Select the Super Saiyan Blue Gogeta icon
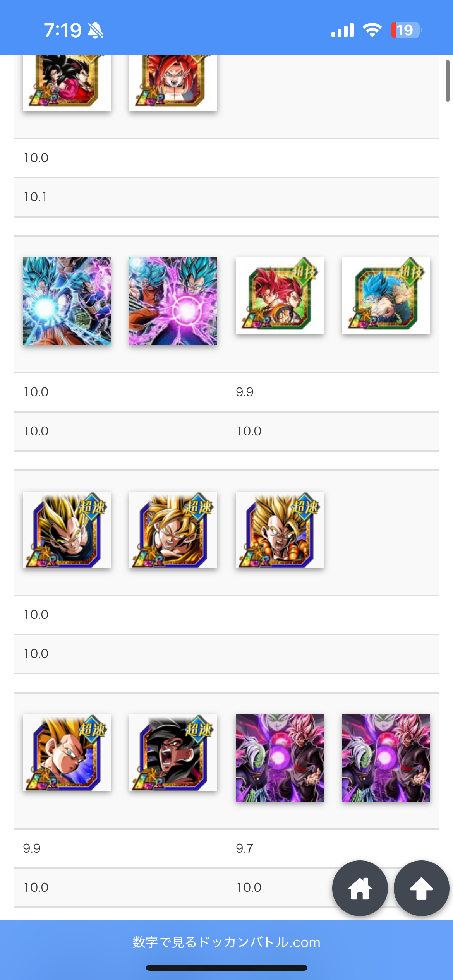The height and width of the screenshot is (980, 453). pyautogui.click(x=386, y=295)
